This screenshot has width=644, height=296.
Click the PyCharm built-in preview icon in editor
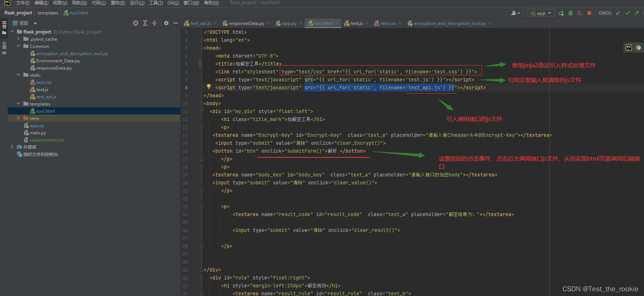coord(629,48)
